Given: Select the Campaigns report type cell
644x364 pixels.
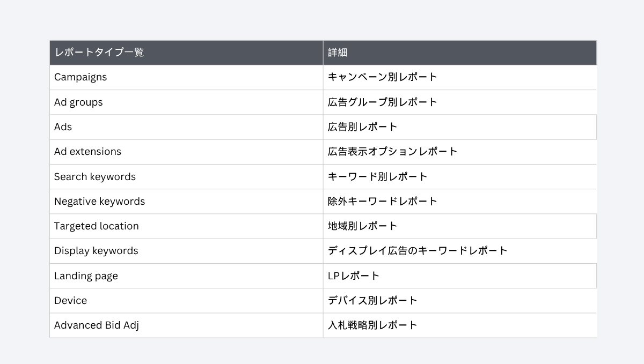Looking at the screenshot, I should [x=186, y=77].
